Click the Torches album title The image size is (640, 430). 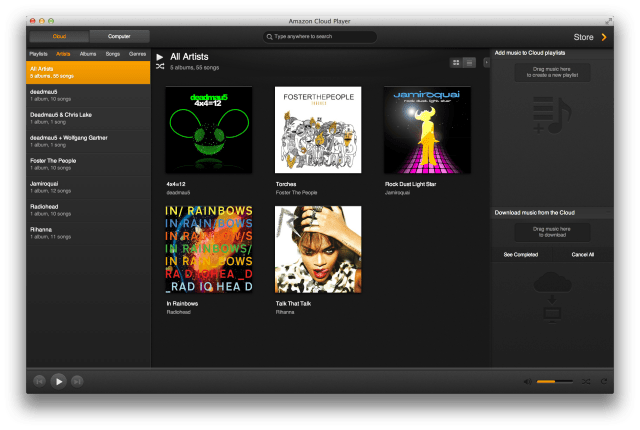click(286, 184)
